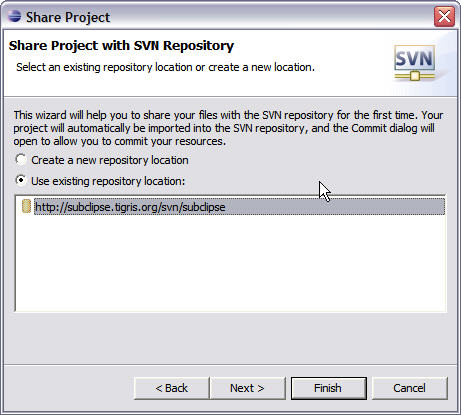The width and height of the screenshot is (461, 415).
Task: Click the Share Project title bar text
Action: (68, 17)
